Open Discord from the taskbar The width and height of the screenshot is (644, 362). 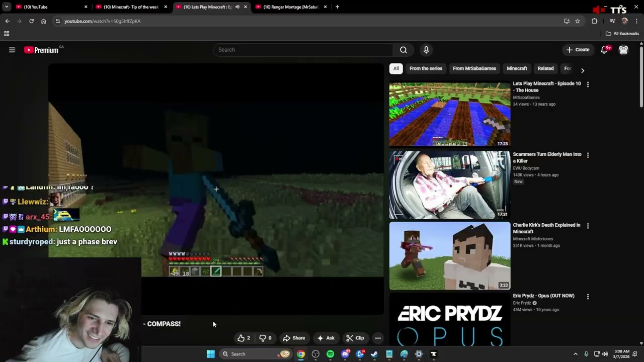coord(345,354)
